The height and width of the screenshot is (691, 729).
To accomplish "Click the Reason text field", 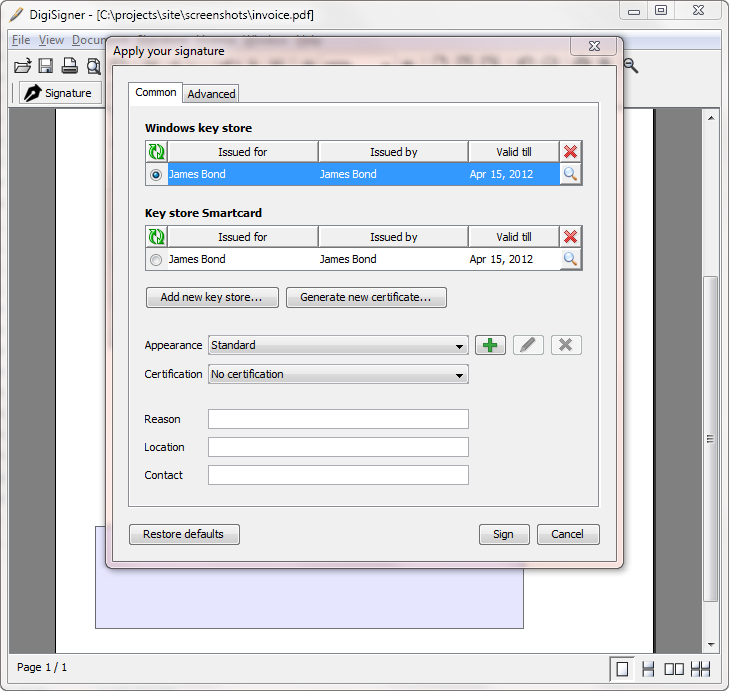I will (338, 419).
